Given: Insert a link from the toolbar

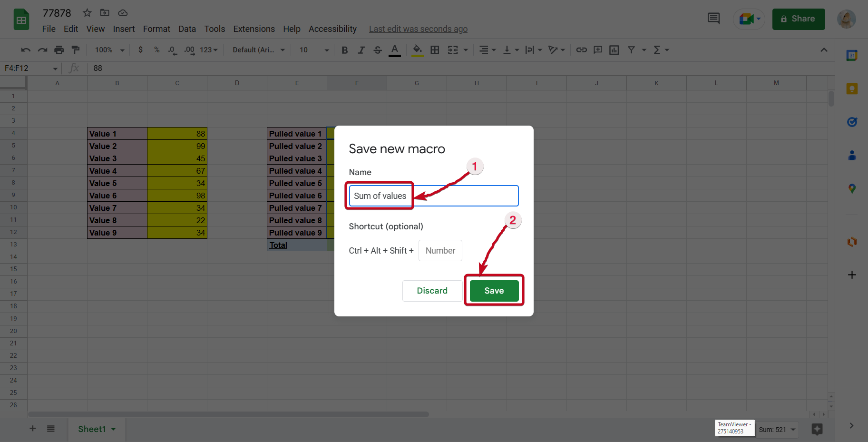Looking at the screenshot, I should click(x=581, y=49).
